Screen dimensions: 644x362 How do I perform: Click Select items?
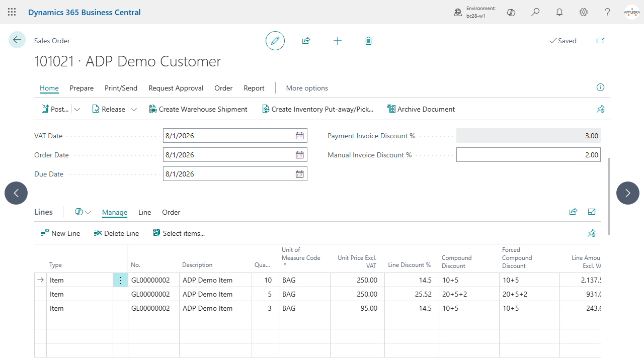tap(179, 233)
